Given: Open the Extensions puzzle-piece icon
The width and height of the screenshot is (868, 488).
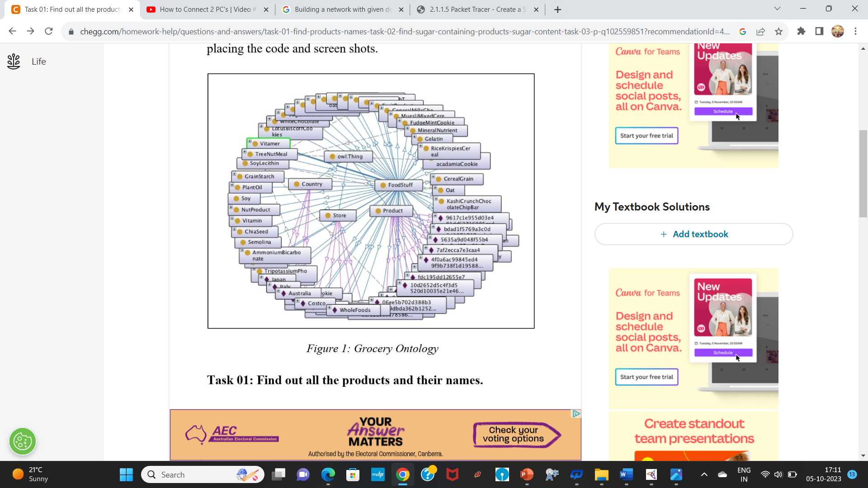Looking at the screenshot, I should (802, 31).
